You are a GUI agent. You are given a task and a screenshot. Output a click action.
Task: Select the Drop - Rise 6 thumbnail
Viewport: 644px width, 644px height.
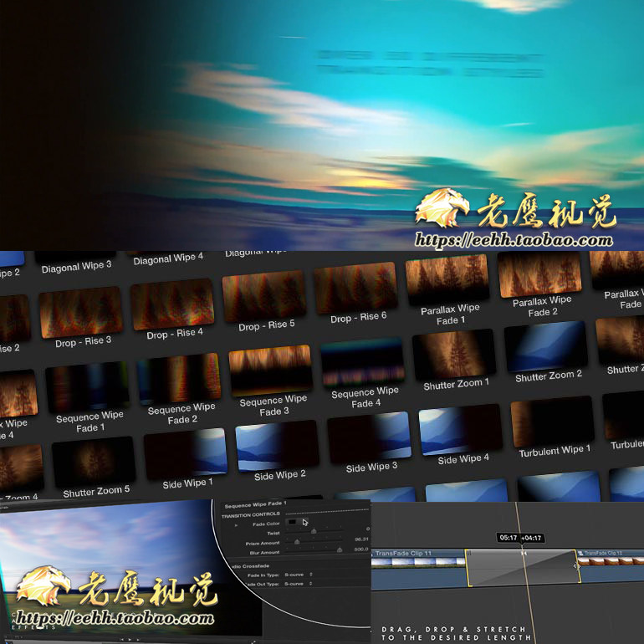coord(355,288)
